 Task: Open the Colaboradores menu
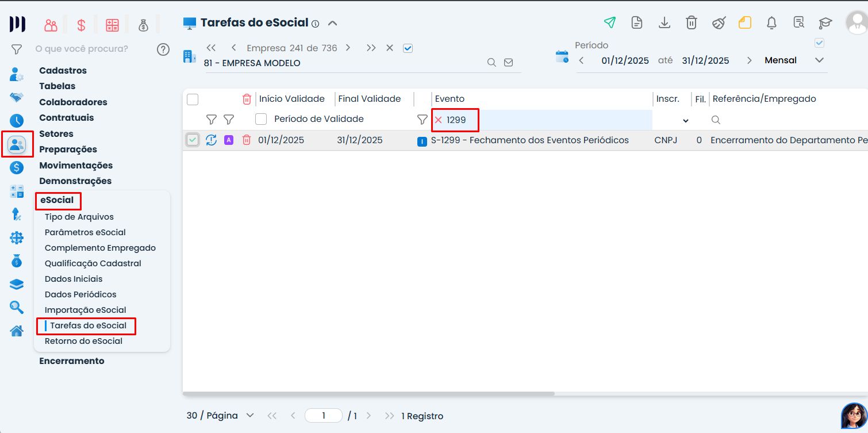click(74, 102)
